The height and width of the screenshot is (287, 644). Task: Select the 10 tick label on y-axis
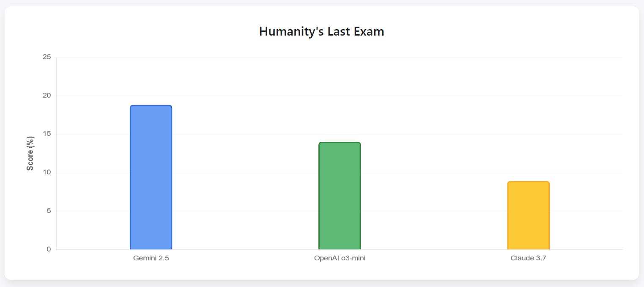[x=47, y=172]
